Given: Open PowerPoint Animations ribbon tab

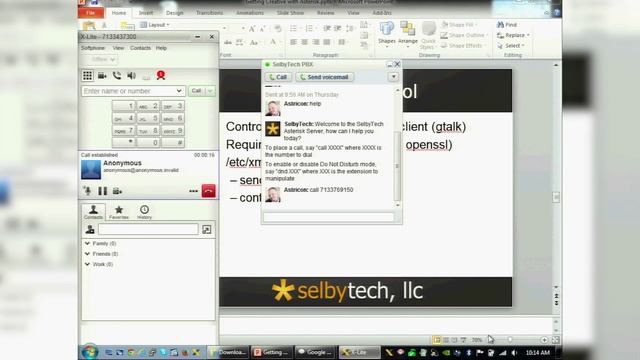Looking at the screenshot, I should point(250,13).
